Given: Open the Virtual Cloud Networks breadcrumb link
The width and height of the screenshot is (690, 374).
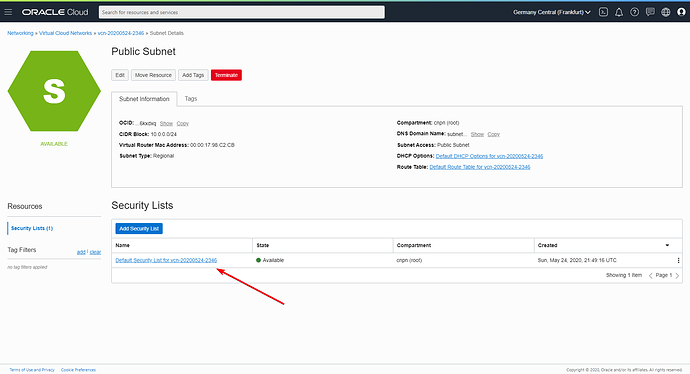Looking at the screenshot, I should (66, 33).
